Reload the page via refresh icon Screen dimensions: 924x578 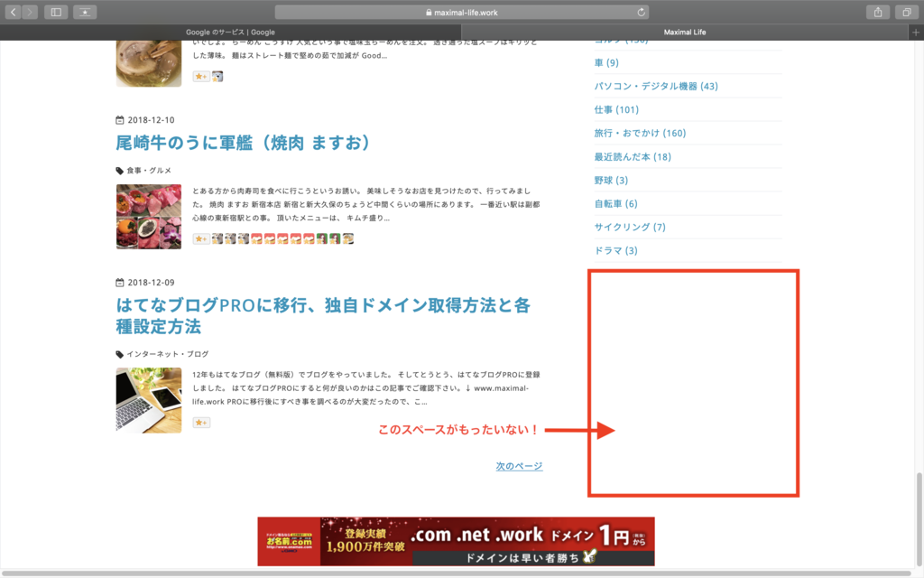pyautogui.click(x=642, y=12)
